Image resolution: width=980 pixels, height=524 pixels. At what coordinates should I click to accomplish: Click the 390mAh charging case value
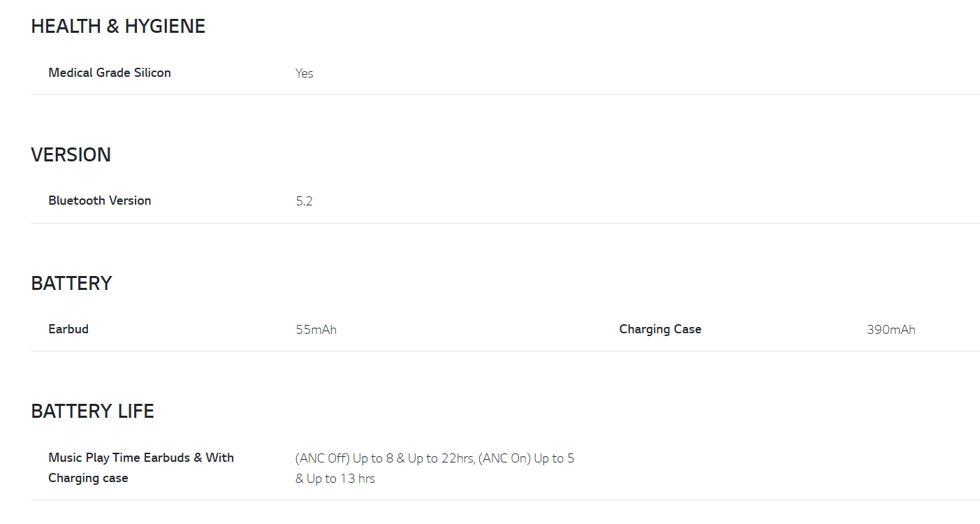tap(891, 330)
